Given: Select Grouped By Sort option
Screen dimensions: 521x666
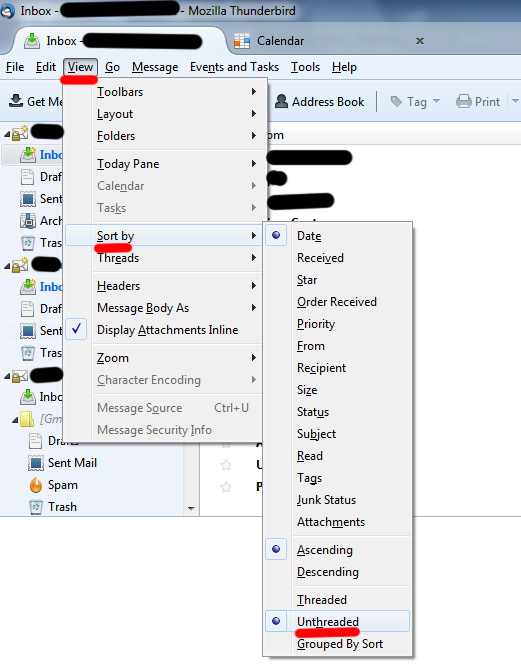Looking at the screenshot, I should click(340, 643).
